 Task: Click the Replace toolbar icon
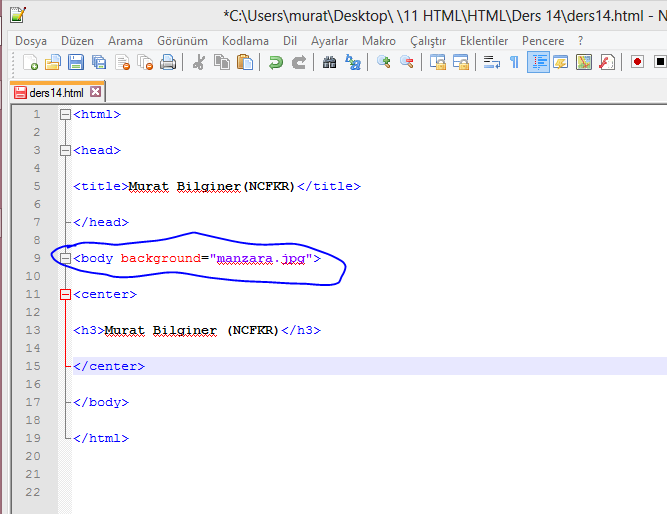pos(353,62)
